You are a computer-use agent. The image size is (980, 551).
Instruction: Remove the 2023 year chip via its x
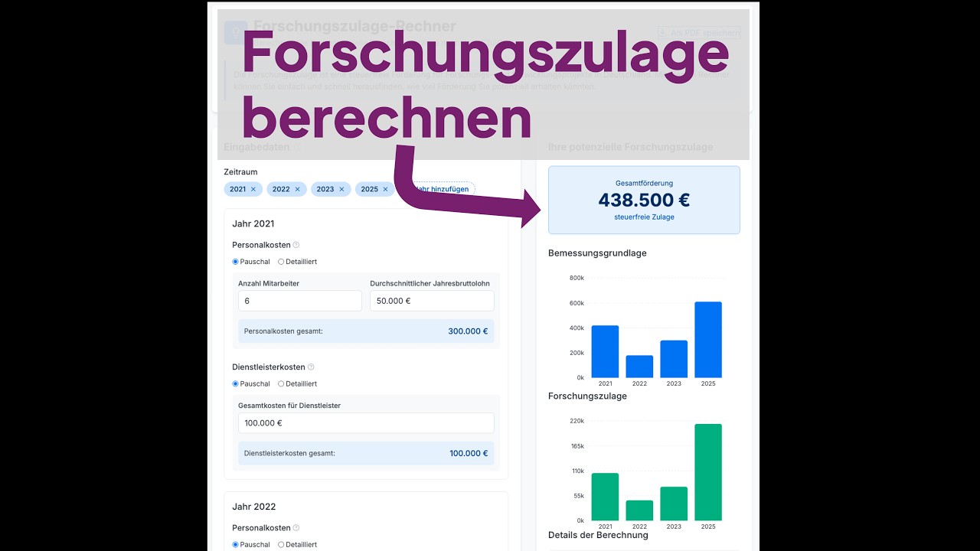click(341, 189)
